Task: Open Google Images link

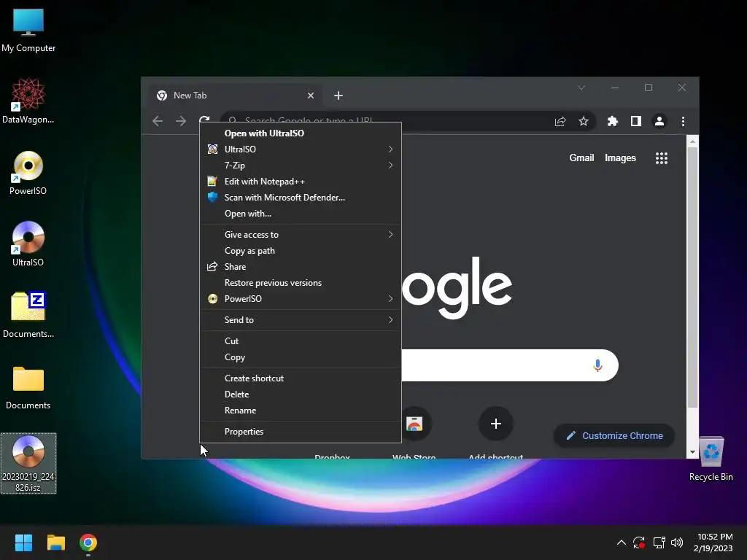Action: (x=620, y=157)
